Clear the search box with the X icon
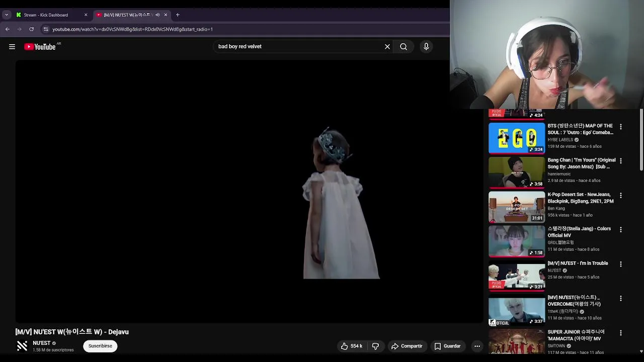644x362 pixels. point(387,47)
